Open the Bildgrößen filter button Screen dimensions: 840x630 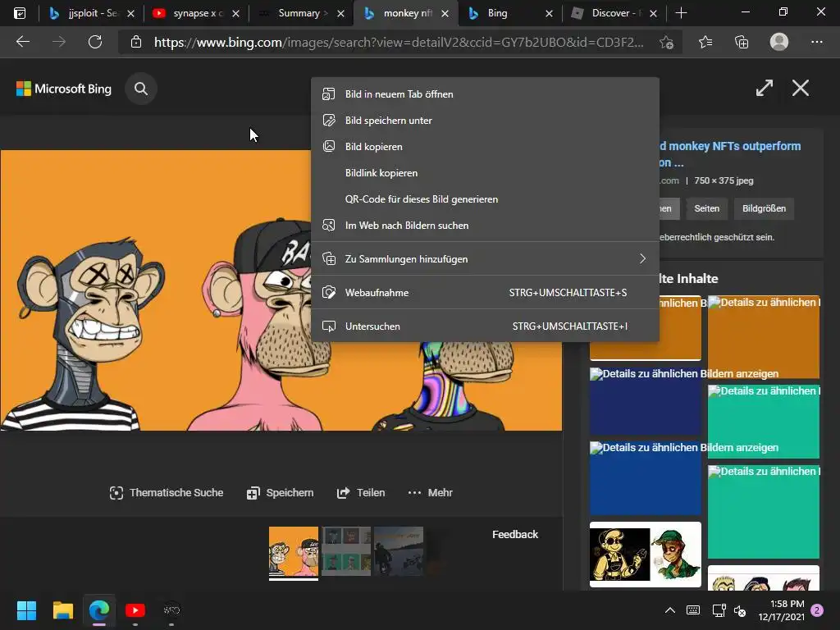764,208
